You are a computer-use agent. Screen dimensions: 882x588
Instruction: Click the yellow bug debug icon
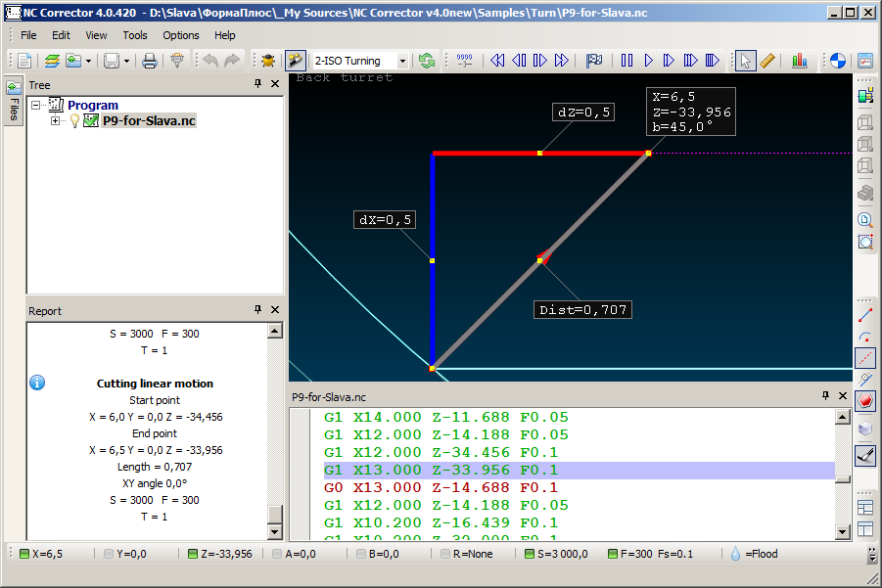click(268, 60)
